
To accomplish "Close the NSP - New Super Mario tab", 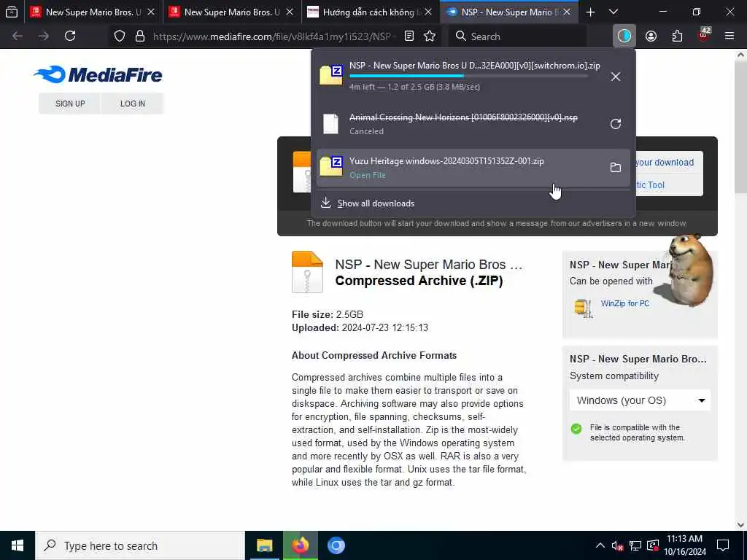I will (567, 12).
